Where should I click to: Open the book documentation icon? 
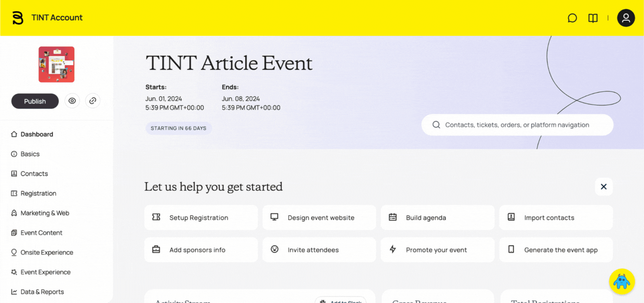(x=593, y=18)
